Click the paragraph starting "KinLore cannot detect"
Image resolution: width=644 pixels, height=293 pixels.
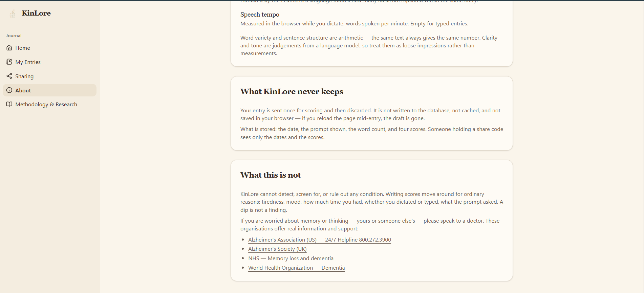coord(372,202)
